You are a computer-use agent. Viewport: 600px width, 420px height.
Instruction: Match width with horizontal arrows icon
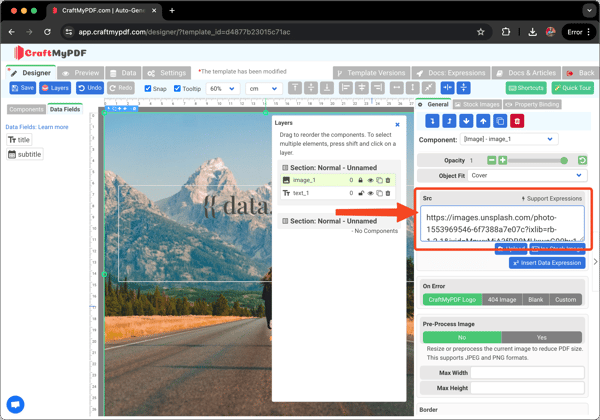tap(397, 88)
